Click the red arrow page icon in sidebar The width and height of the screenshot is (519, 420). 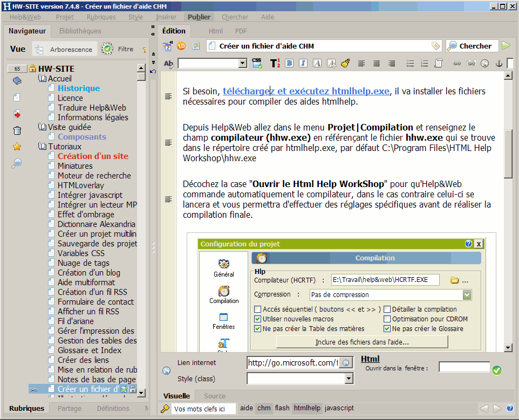coord(17,114)
